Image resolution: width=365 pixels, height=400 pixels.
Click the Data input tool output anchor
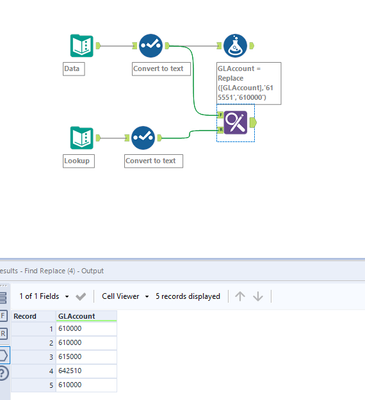(x=98, y=46)
